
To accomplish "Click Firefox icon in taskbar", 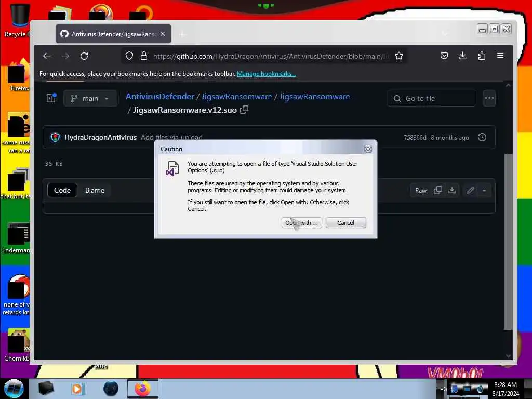I will point(143,389).
